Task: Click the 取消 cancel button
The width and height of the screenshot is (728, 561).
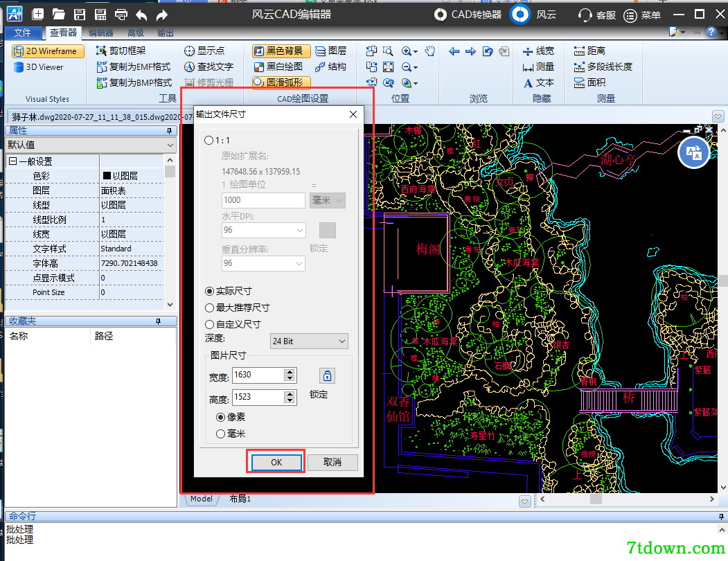Action: [x=332, y=462]
